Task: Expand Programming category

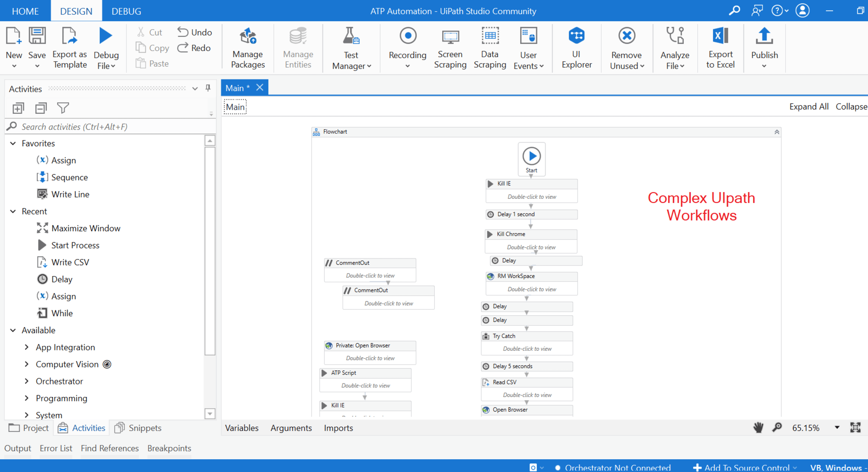Action: click(x=27, y=398)
